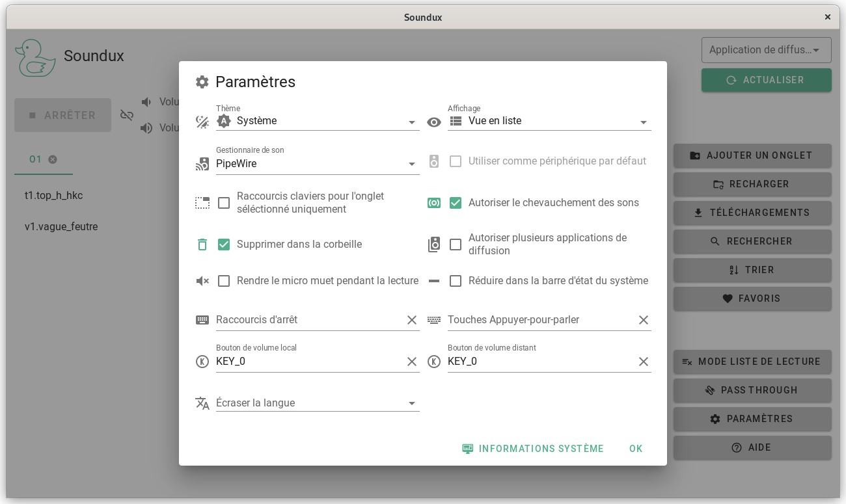Screen dimensions: 846x504
Task: Click the gear icon beside Paramètres title
Action: (202, 82)
